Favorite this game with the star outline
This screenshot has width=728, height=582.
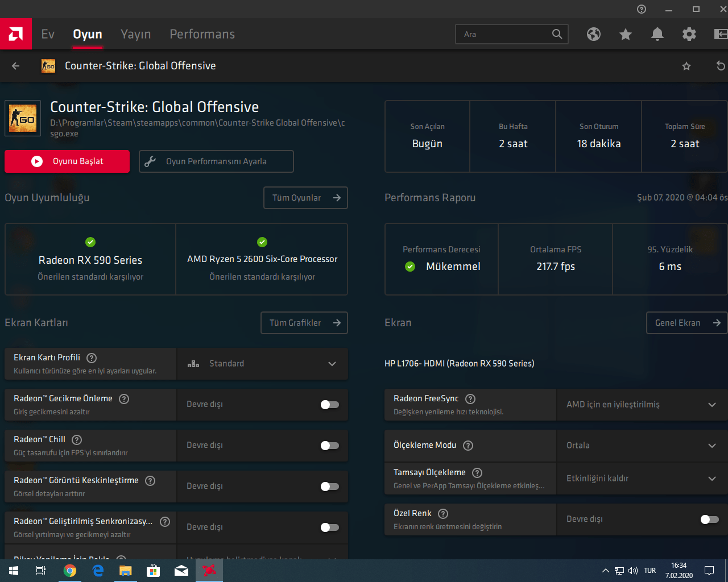click(686, 66)
